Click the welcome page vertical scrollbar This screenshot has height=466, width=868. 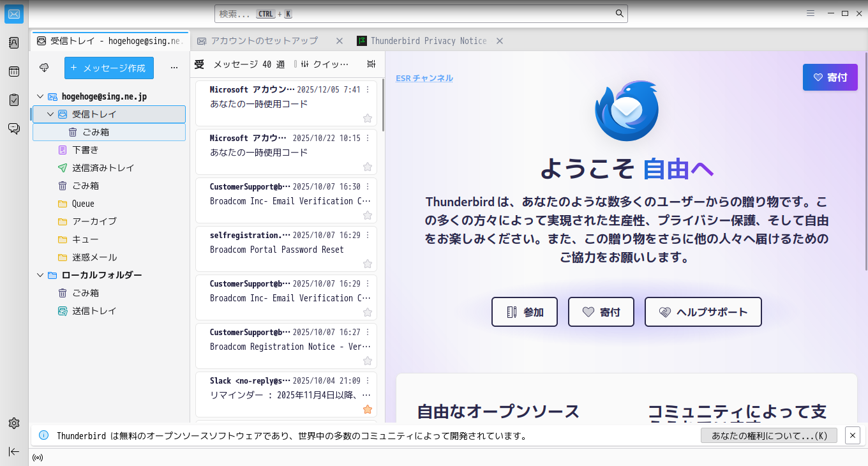click(x=865, y=161)
